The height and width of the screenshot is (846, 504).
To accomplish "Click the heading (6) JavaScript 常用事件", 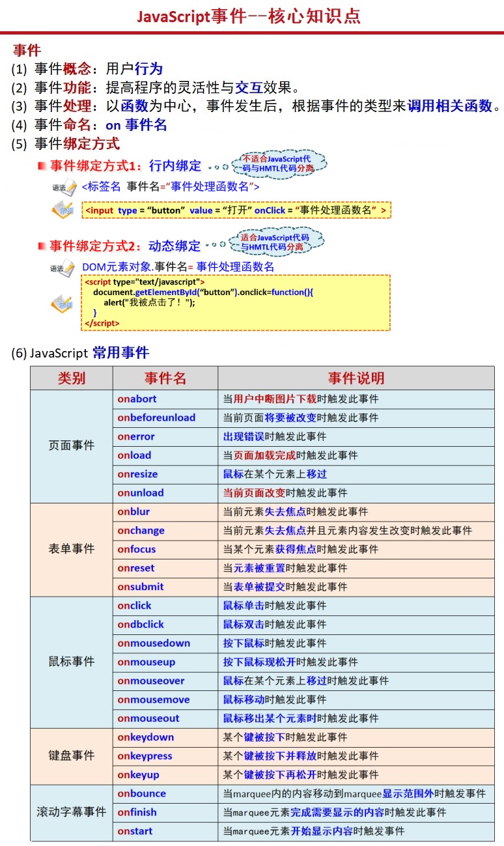I will [x=80, y=353].
